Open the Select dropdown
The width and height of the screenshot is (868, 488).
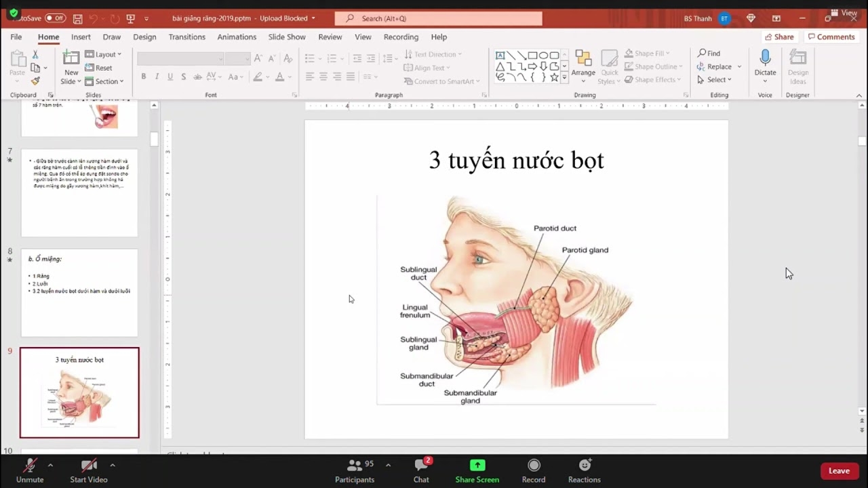[x=714, y=80]
